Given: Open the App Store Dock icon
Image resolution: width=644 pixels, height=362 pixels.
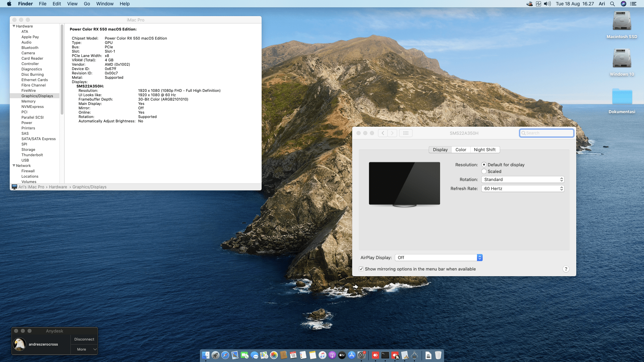Looking at the screenshot, I should point(352,355).
